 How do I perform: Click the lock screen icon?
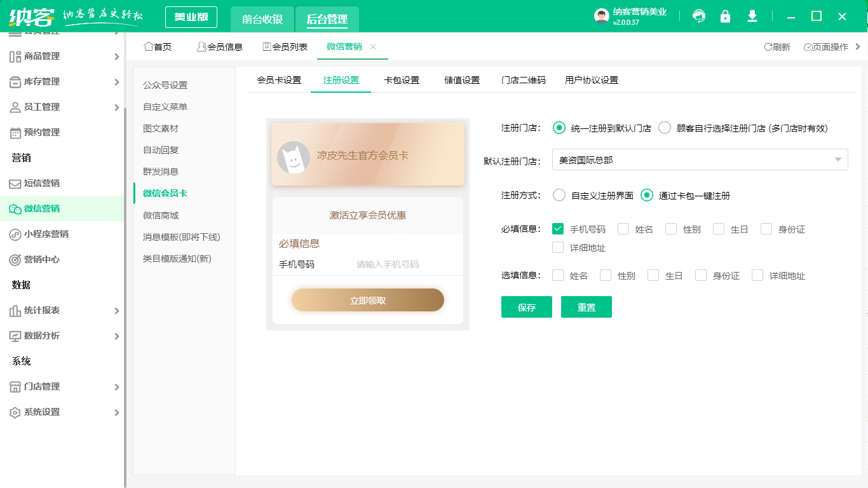(725, 17)
